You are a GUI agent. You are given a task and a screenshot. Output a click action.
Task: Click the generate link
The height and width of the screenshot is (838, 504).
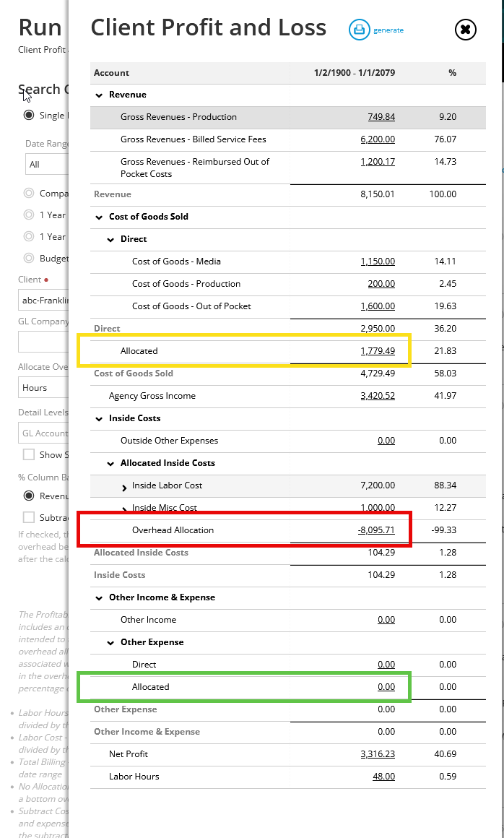388,30
